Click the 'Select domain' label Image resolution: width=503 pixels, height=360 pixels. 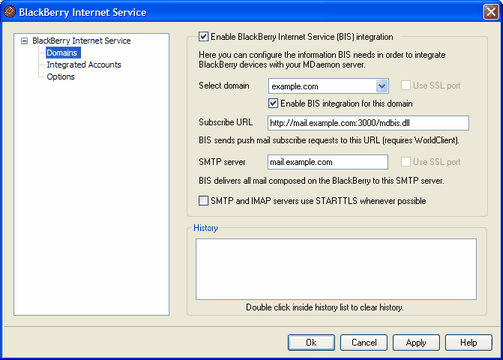coord(224,86)
